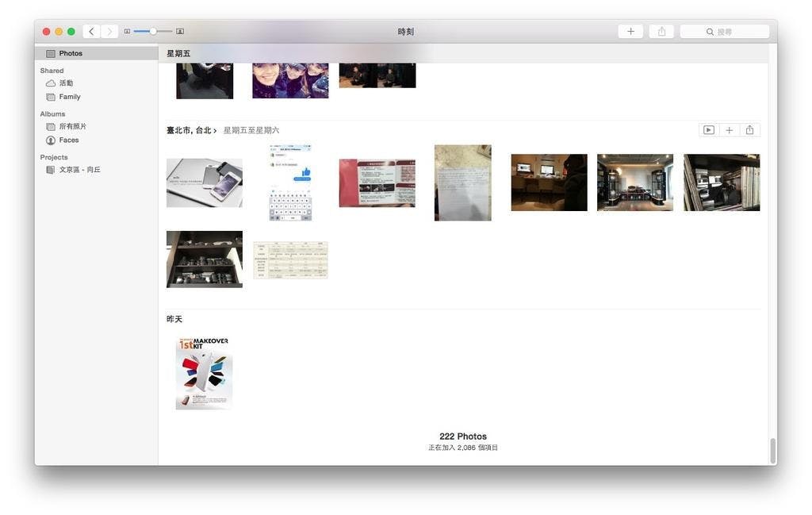Click the Albums section heading
The height and width of the screenshot is (515, 812).
(52, 114)
